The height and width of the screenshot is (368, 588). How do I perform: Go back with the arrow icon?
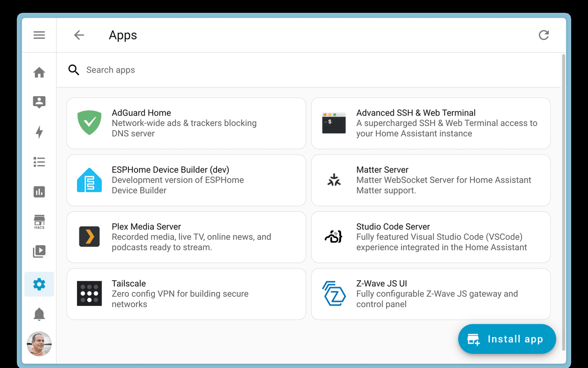pos(79,35)
